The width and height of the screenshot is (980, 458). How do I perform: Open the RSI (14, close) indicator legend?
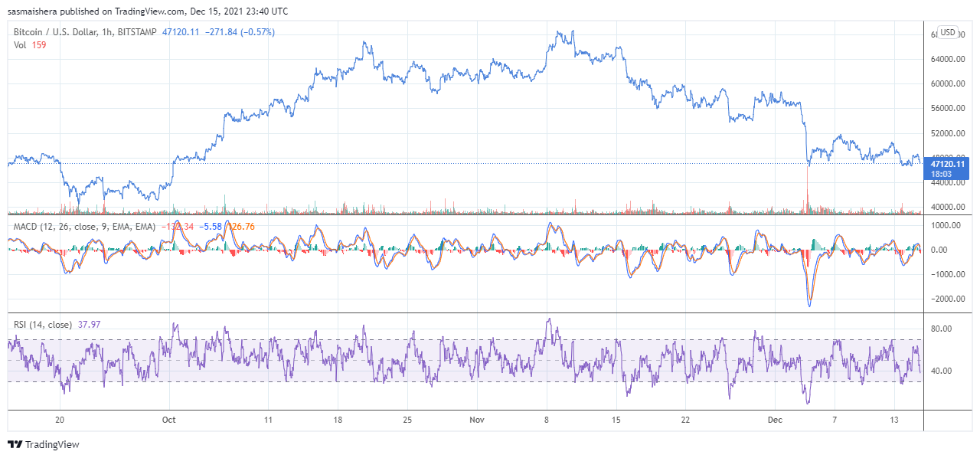click(43, 325)
